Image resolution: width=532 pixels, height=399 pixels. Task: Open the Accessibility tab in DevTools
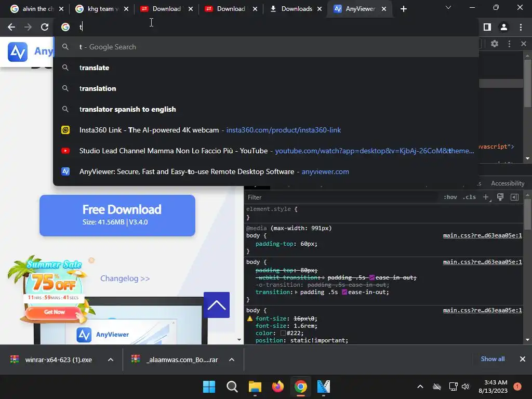[508, 183]
